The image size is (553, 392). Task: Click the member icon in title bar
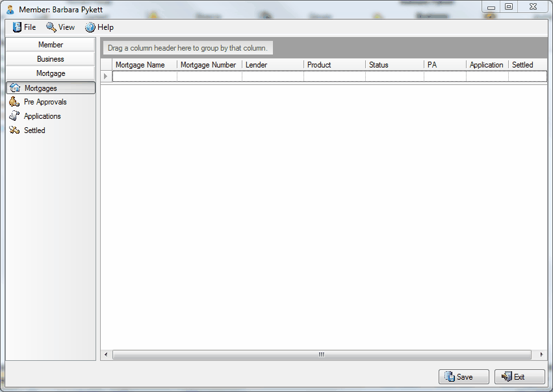(x=10, y=10)
